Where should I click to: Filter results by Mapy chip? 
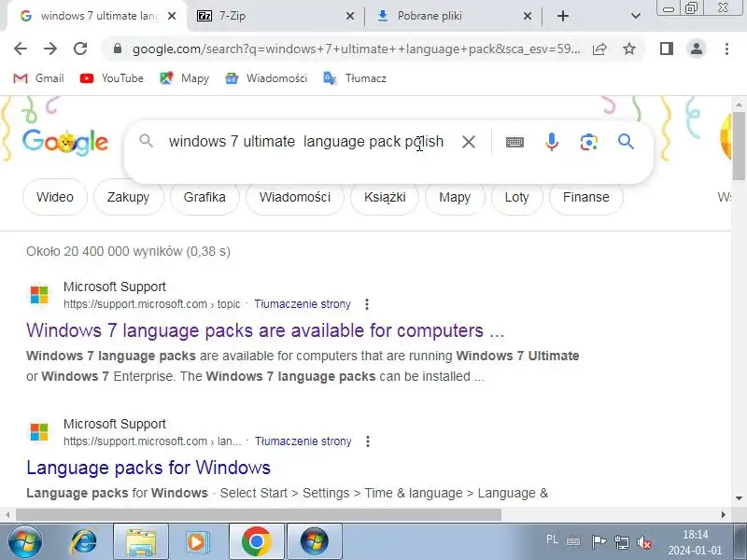[x=455, y=197]
